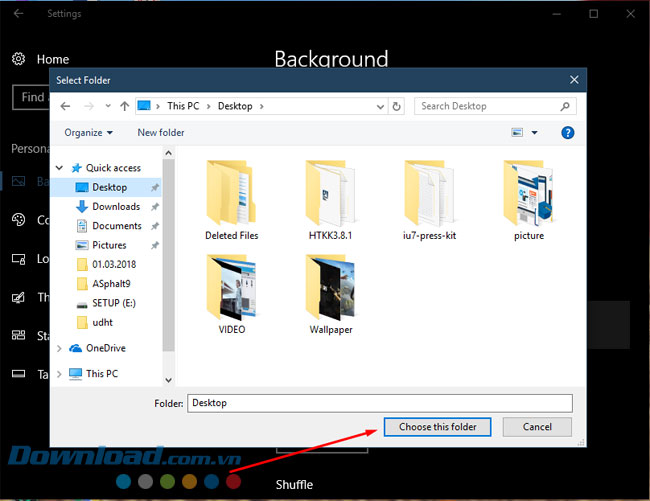Click the Start icon in the Settings sidebar

click(x=18, y=335)
